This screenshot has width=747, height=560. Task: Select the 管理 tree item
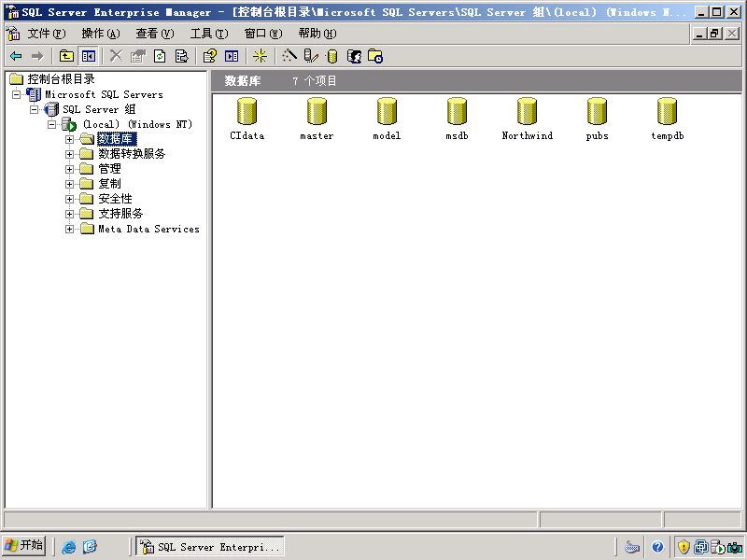pos(109,169)
